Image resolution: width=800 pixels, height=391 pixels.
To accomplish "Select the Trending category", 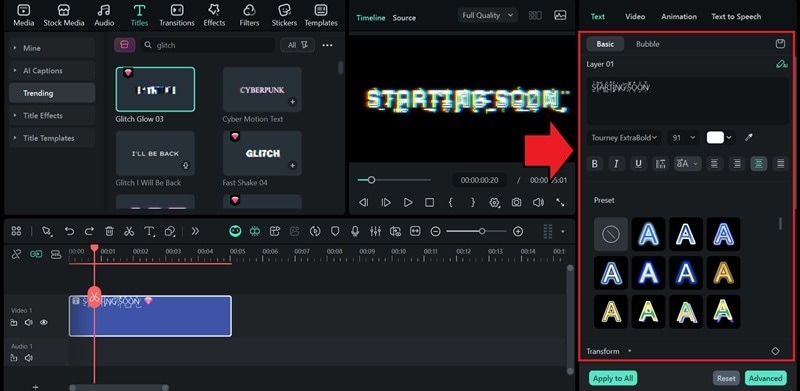I will click(x=52, y=93).
